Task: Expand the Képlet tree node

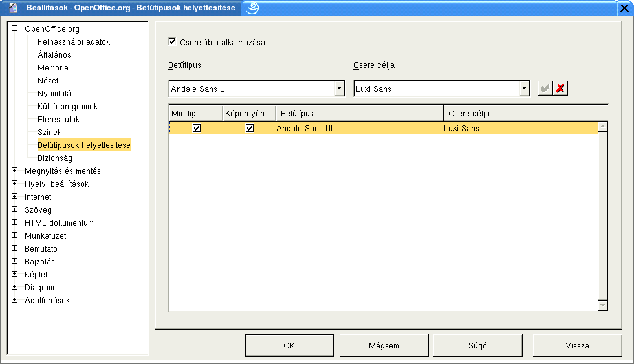Action: coord(14,274)
